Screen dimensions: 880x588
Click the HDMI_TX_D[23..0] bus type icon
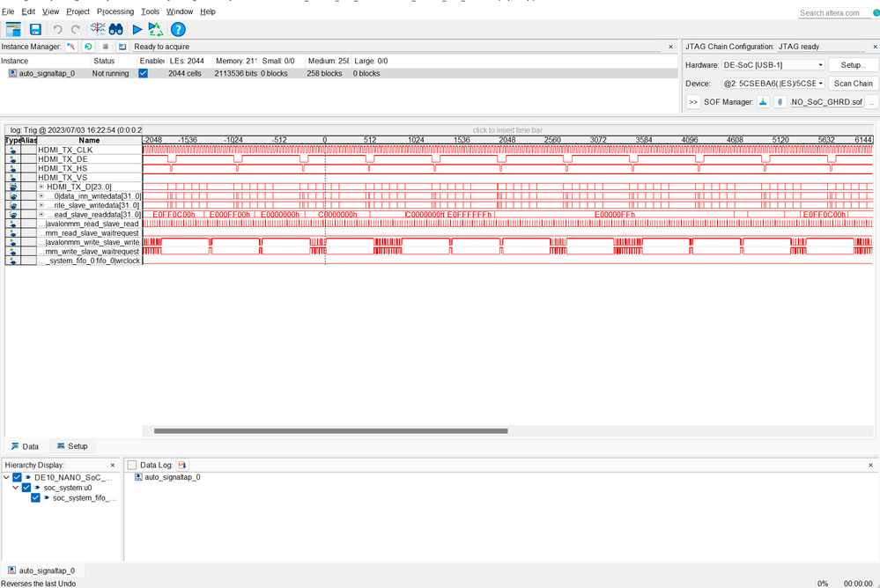[13, 187]
